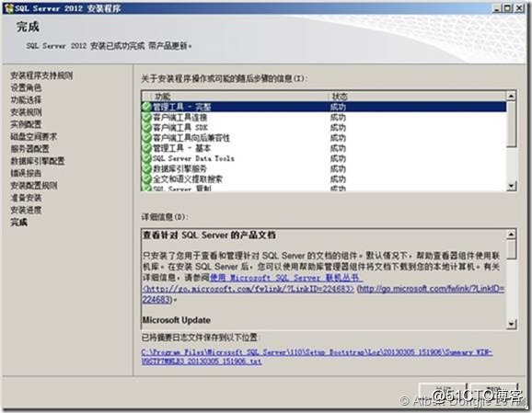Click the SQL Server setup icon in title bar
The height and width of the screenshot is (413, 532).
(x=8, y=8)
